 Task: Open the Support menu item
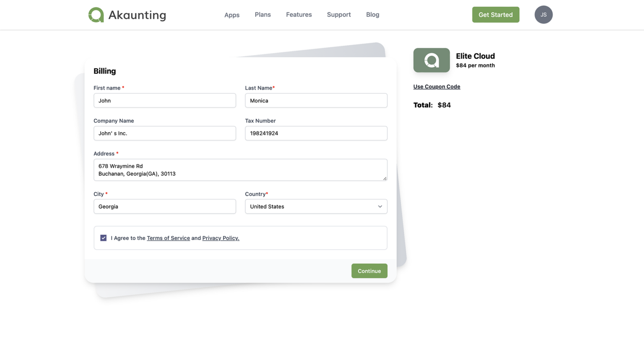[x=339, y=15]
